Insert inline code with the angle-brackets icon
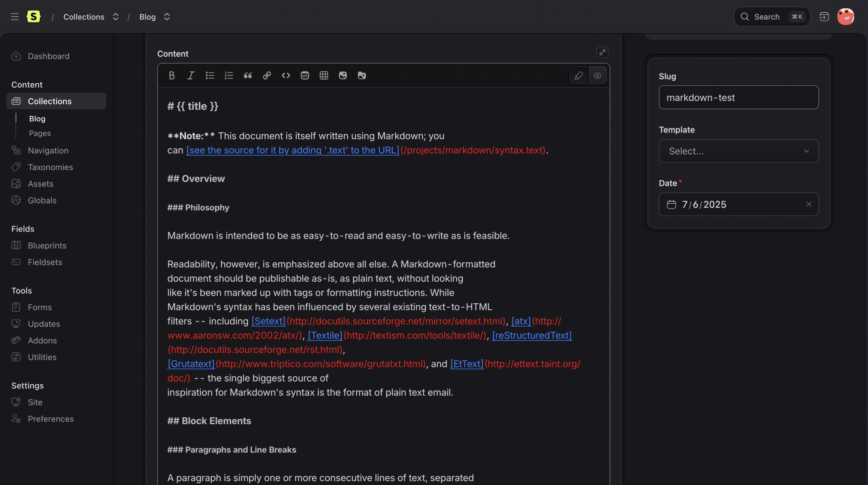Image resolution: width=868 pixels, height=485 pixels. pos(286,75)
